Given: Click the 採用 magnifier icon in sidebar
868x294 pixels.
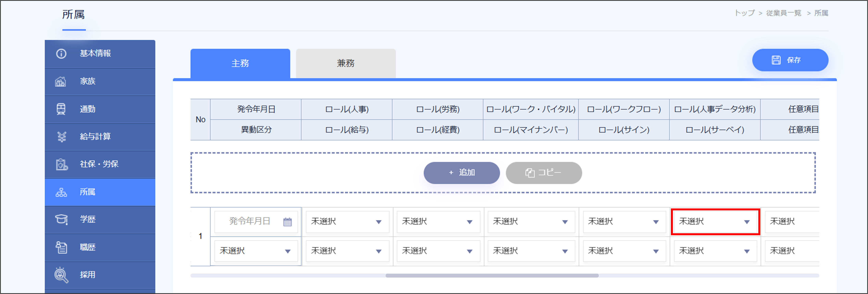Looking at the screenshot, I should 61,275.
